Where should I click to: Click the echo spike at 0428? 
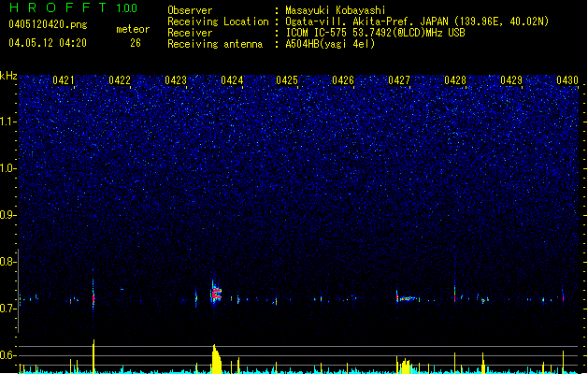pyautogui.click(x=455, y=295)
